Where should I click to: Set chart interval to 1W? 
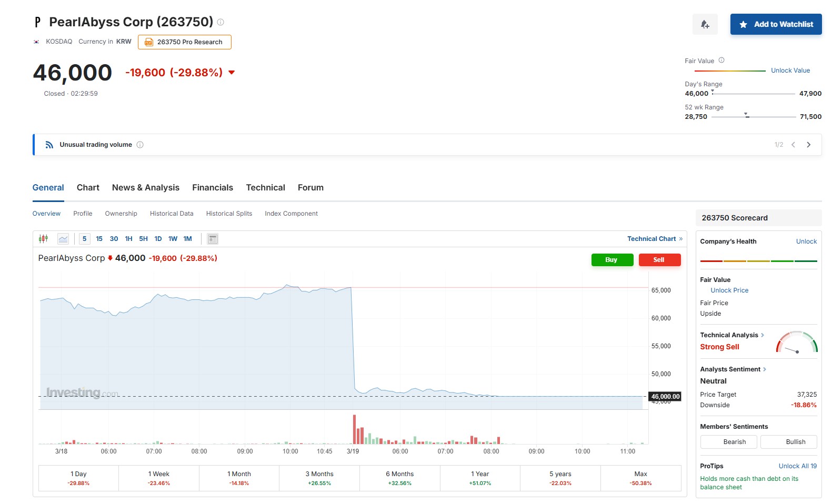click(x=173, y=239)
